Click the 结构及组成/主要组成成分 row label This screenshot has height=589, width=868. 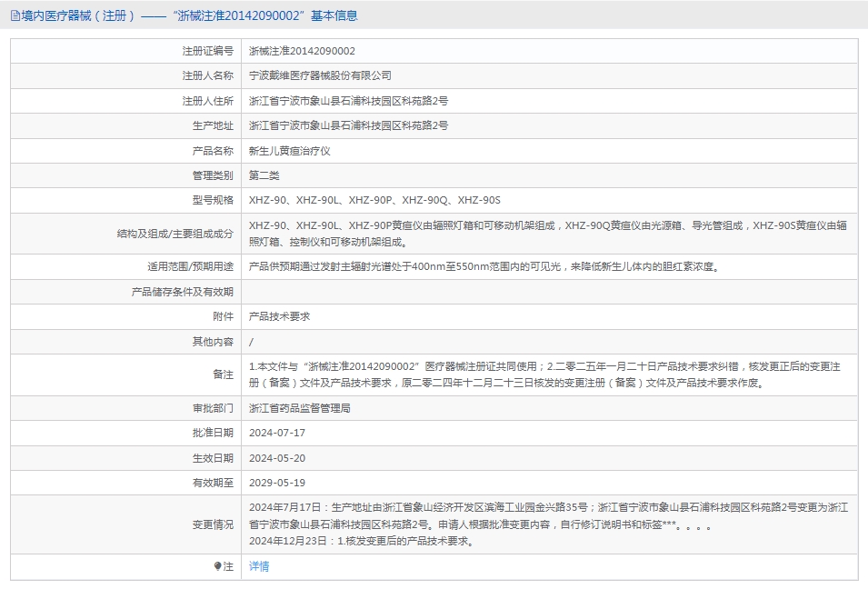175,234
